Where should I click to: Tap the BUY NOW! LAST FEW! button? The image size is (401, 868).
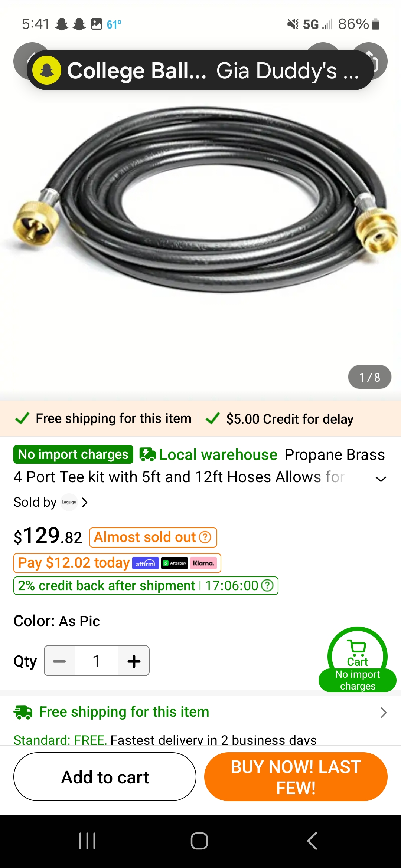pos(296,777)
